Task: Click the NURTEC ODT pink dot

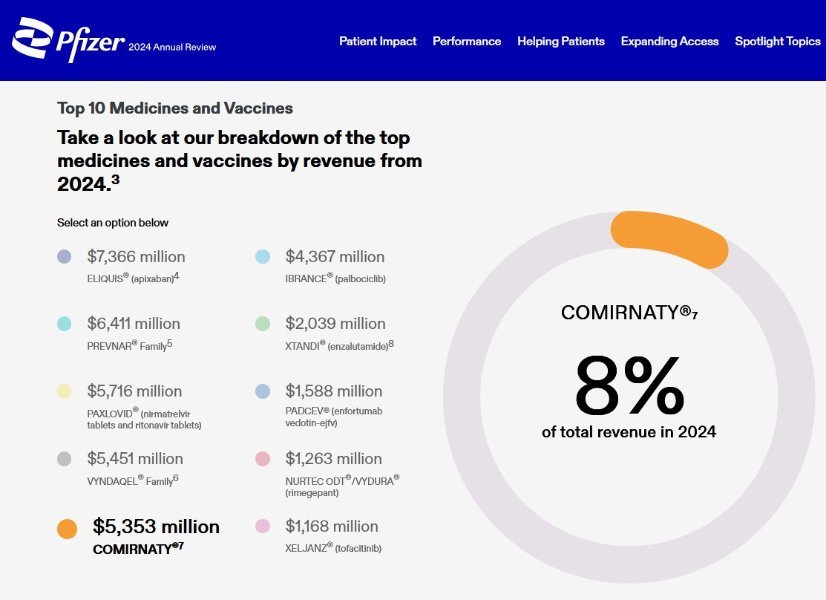Action: tap(262, 458)
